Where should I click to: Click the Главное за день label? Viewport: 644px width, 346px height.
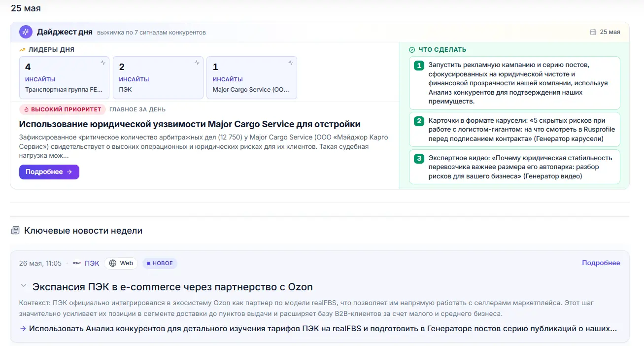[137, 109]
